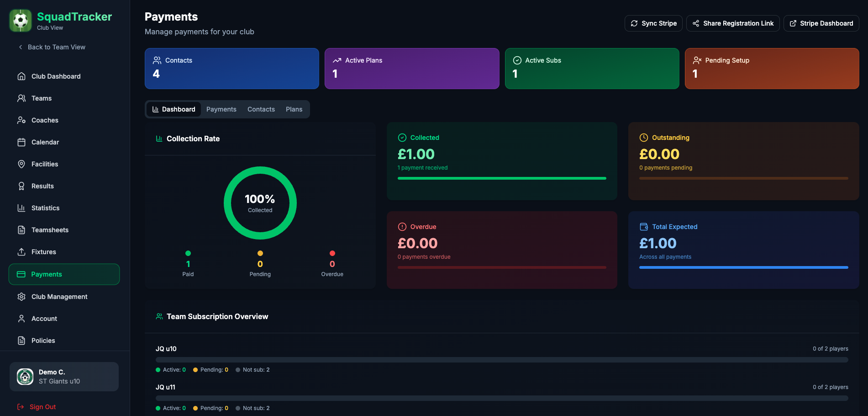Click the JQ u10 subscription progress bar
The height and width of the screenshot is (416, 868).
pos(501,360)
